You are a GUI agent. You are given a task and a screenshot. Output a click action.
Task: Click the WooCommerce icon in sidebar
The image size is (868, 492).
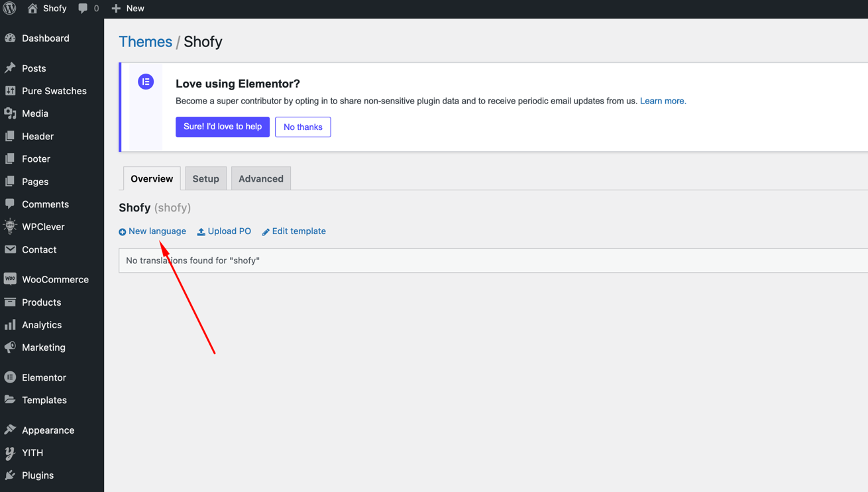pyautogui.click(x=10, y=279)
